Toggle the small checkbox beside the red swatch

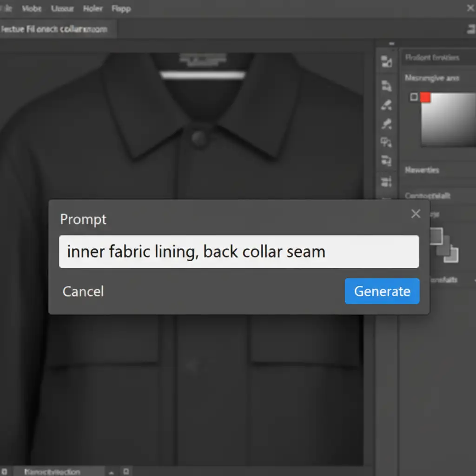pos(414,97)
